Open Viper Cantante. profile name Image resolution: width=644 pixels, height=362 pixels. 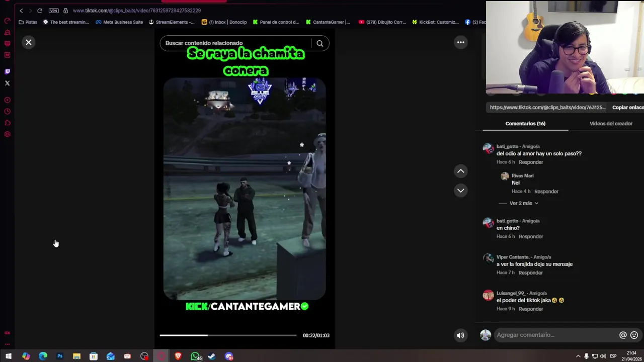(x=513, y=257)
